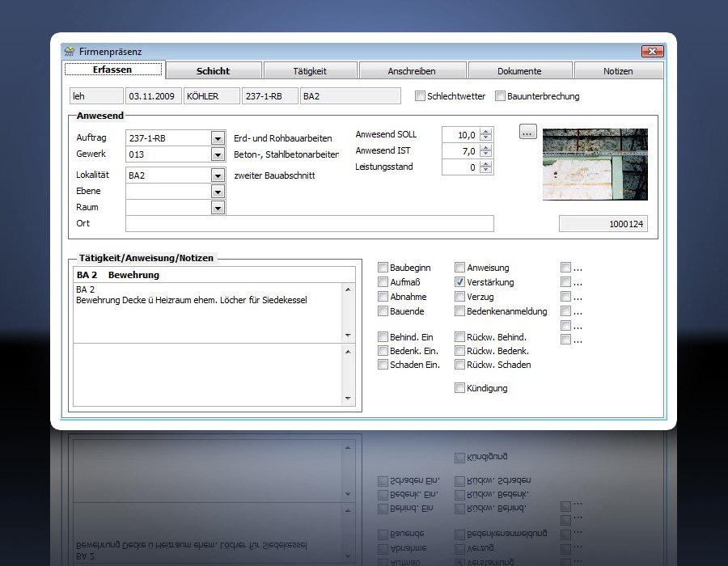Close the Firmenpräsenz window

[x=652, y=52]
